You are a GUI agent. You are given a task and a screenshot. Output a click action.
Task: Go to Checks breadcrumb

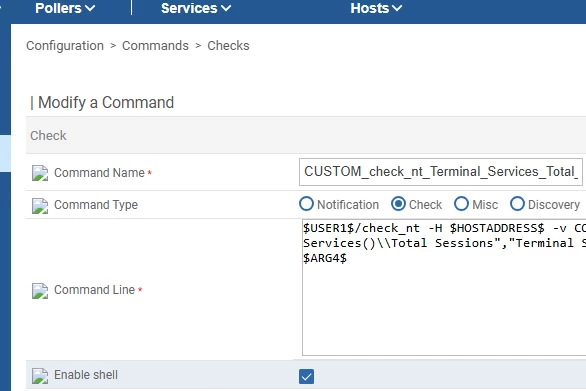coord(228,46)
